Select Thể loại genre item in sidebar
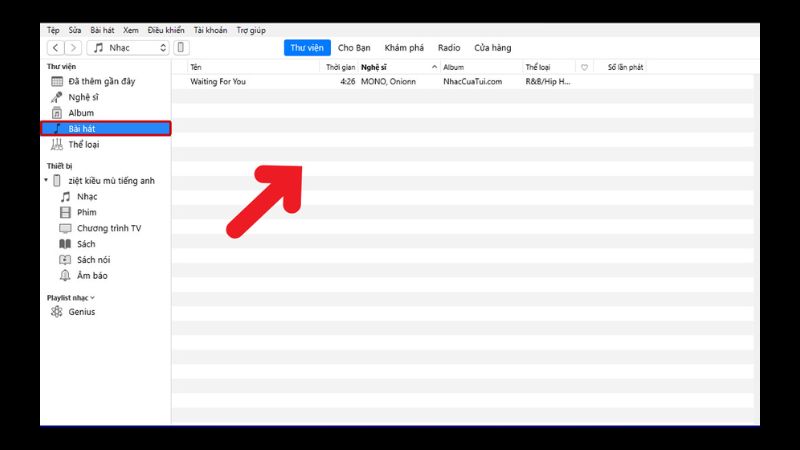This screenshot has height=450, width=800. (83, 145)
